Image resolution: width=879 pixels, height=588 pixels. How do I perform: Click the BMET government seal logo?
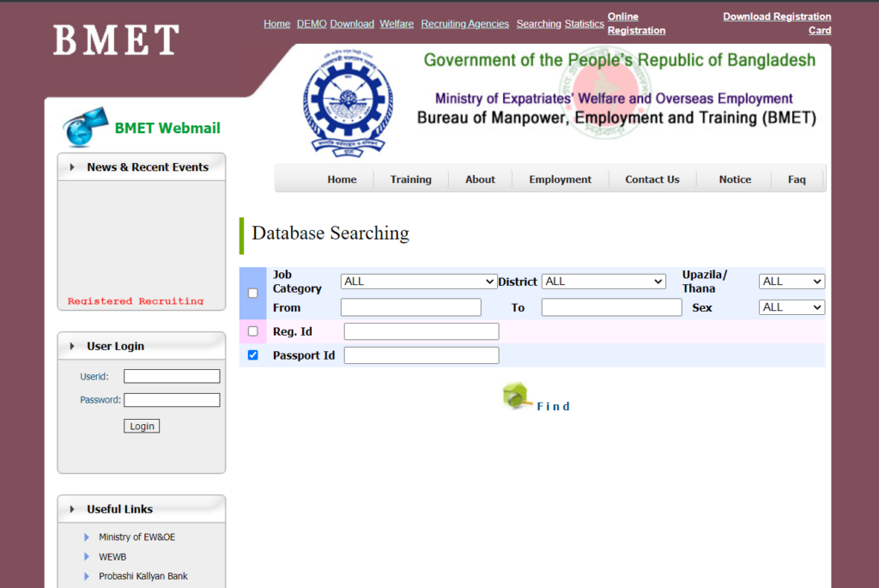[x=348, y=103]
